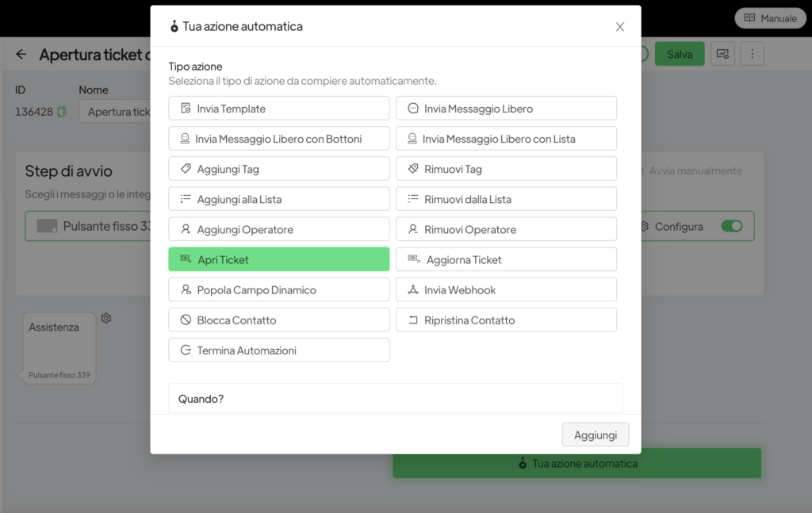
Task: Choose Popola Campo Dinamico action
Action: (x=278, y=290)
